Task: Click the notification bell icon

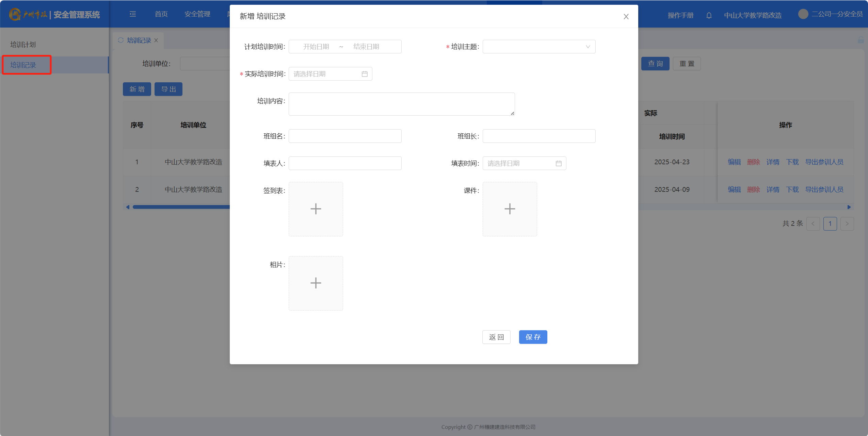Action: click(709, 15)
